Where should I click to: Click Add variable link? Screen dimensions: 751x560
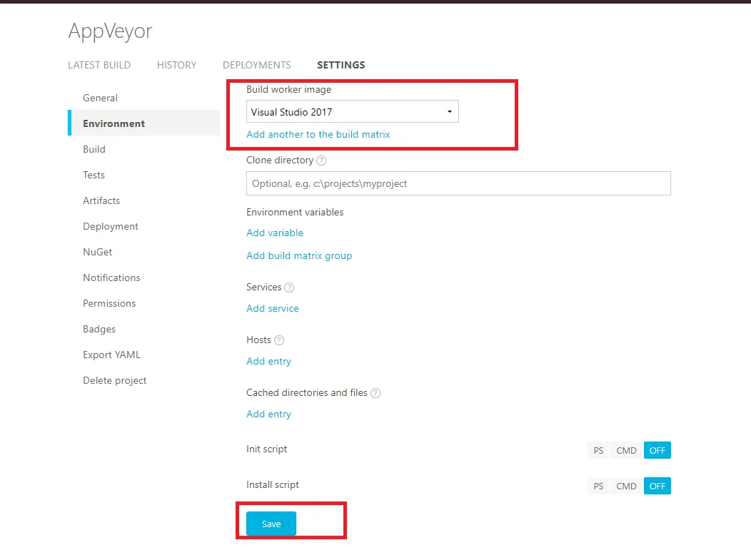click(x=274, y=233)
